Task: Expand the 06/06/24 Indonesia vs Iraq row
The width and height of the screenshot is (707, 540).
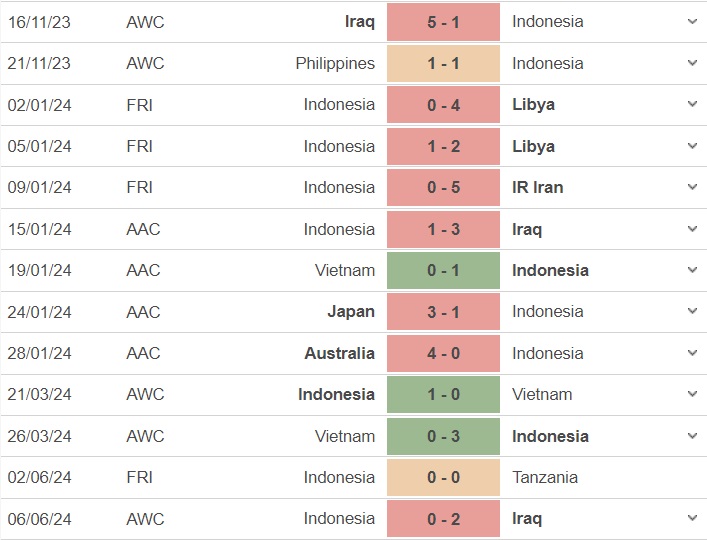Action: coord(692,518)
